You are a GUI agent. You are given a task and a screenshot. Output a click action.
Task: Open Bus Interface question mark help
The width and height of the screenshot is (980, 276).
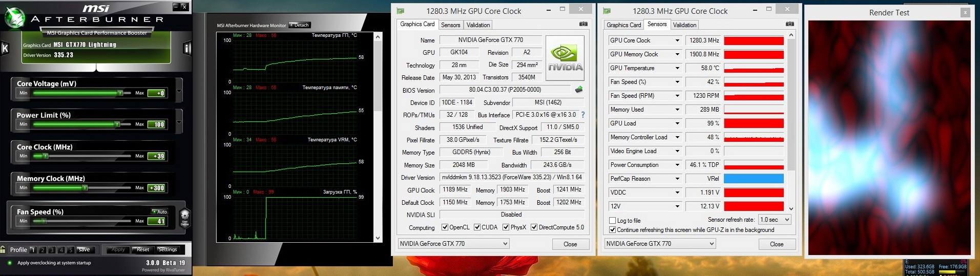point(582,115)
